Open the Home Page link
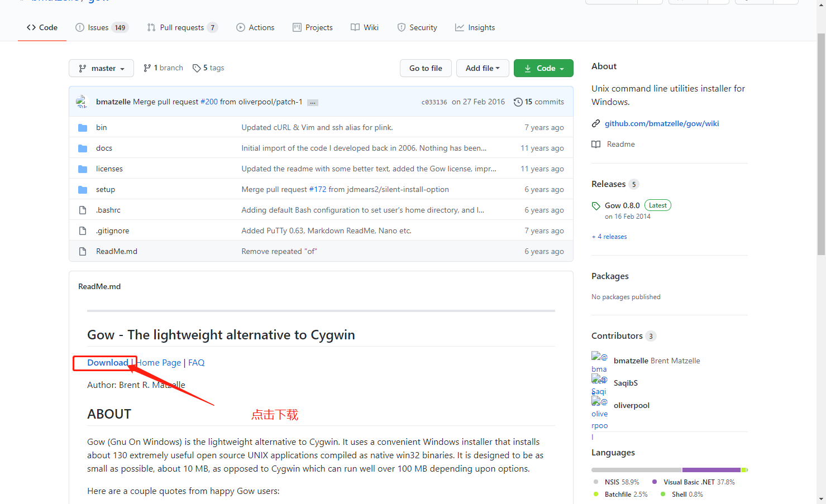This screenshot has width=826, height=504. click(x=159, y=363)
